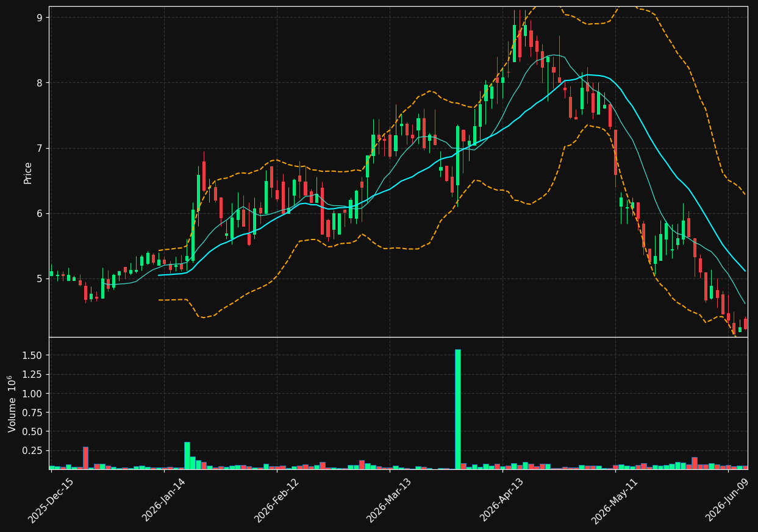Click the Price axis title
The height and width of the screenshot is (532, 758).
[x=28, y=172]
